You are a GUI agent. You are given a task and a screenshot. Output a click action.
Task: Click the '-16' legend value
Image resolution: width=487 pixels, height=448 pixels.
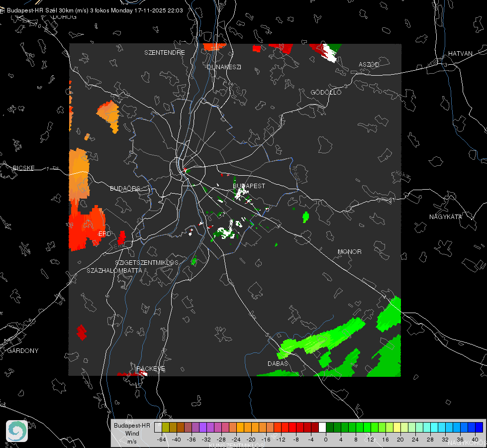coord(266,440)
